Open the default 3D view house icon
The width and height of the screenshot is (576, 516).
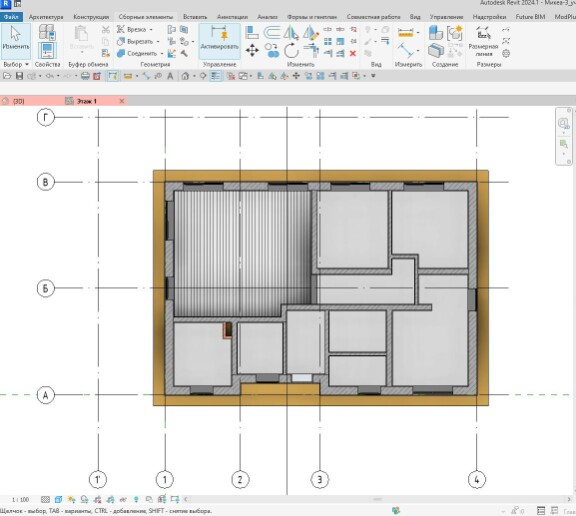pyautogui.click(x=185, y=76)
